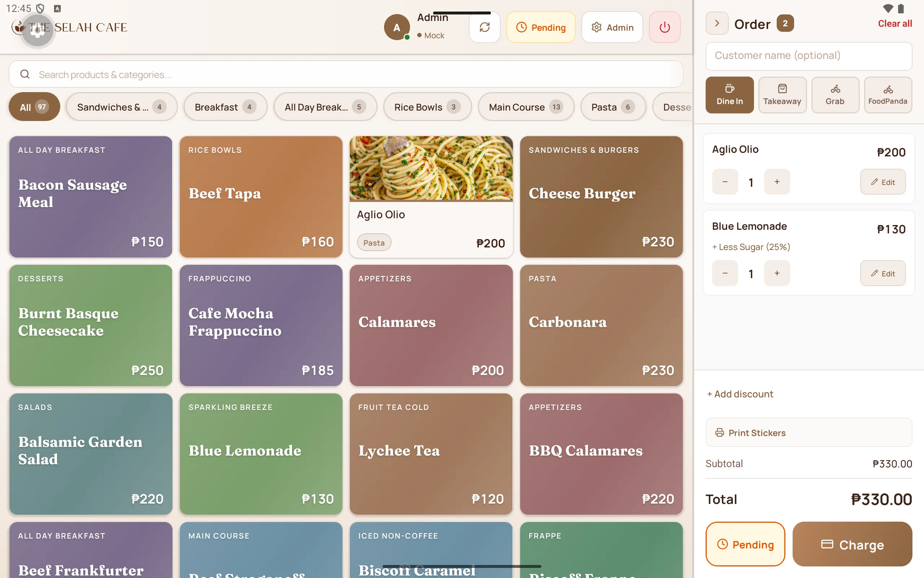
Task: Filter by Sandwiches & category
Action: [121, 107]
